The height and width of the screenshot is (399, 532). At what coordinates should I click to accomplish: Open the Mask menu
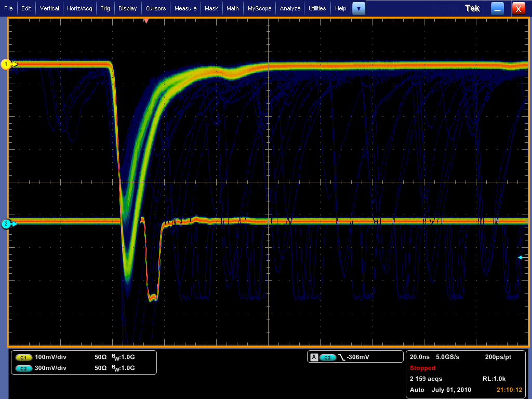211,8
